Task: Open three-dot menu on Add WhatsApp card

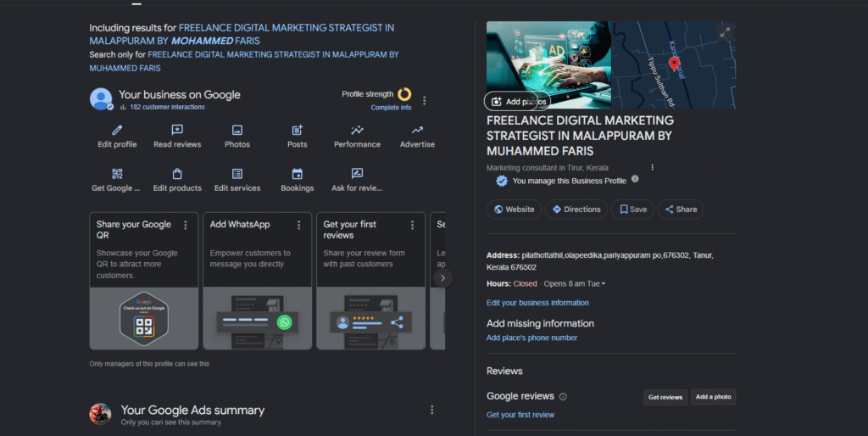Action: coord(298,225)
